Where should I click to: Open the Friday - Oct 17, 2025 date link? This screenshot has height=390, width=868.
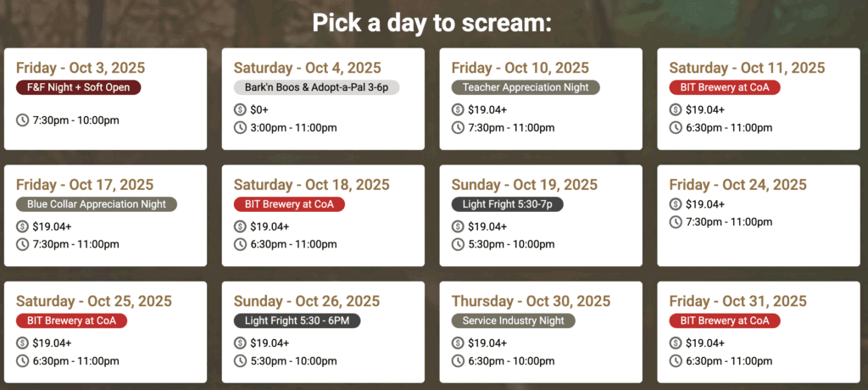coord(80,185)
